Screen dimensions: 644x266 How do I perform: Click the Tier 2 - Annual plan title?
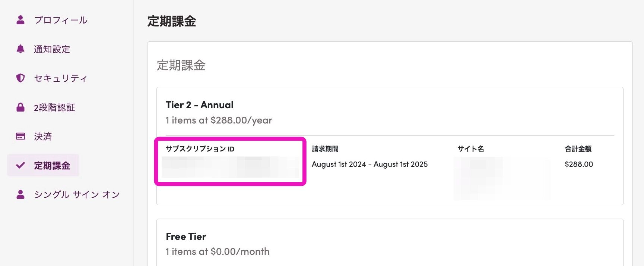[x=200, y=105]
